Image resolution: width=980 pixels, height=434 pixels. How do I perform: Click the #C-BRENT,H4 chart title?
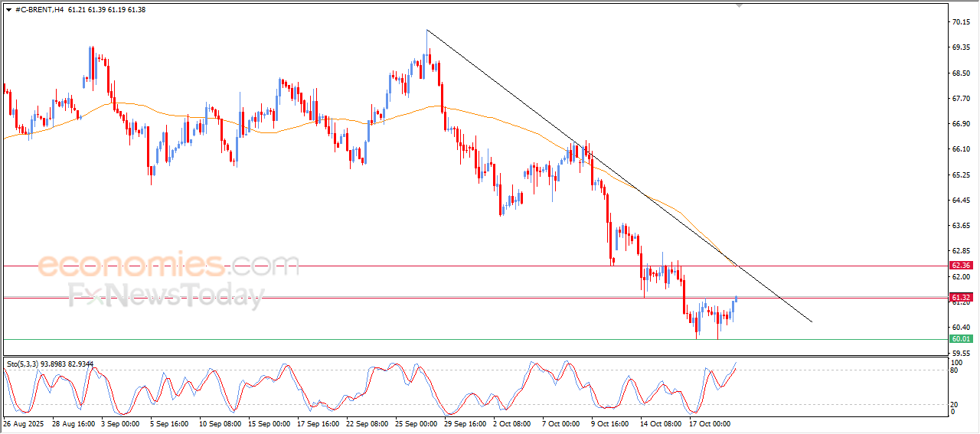click(x=38, y=9)
